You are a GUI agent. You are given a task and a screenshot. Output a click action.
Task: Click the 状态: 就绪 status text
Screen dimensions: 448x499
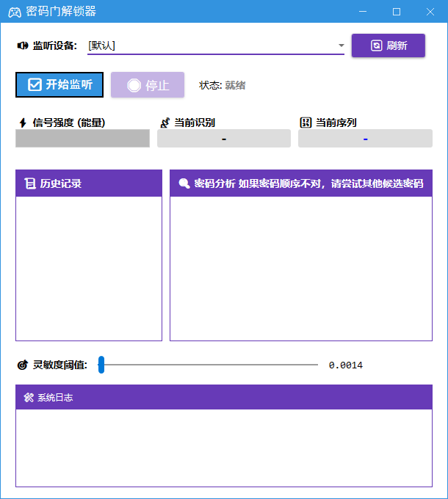pyautogui.click(x=223, y=85)
